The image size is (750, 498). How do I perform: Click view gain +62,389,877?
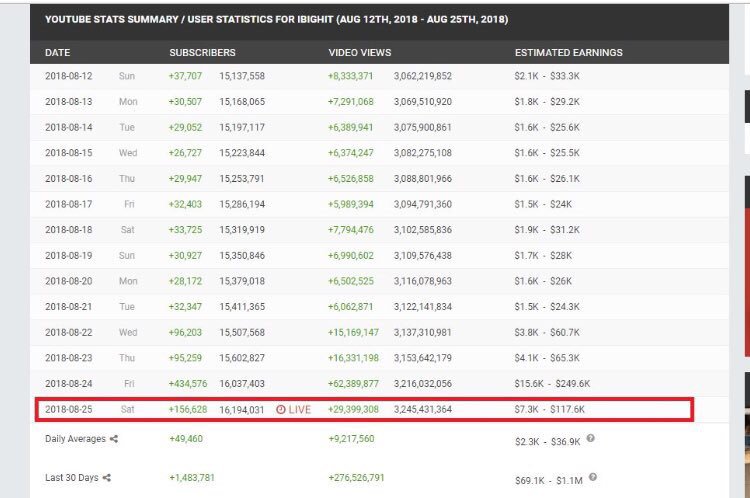point(353,384)
